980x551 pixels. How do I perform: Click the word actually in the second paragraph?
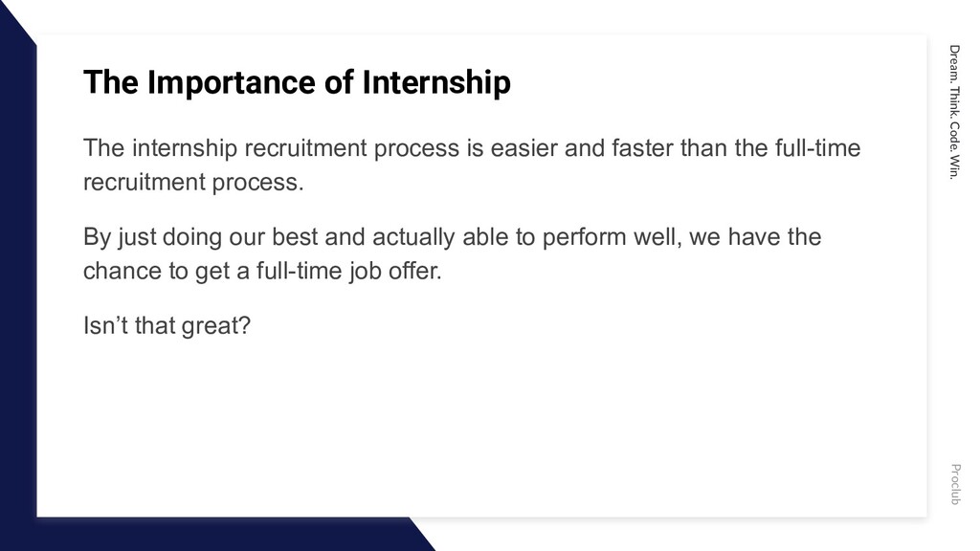click(413, 238)
